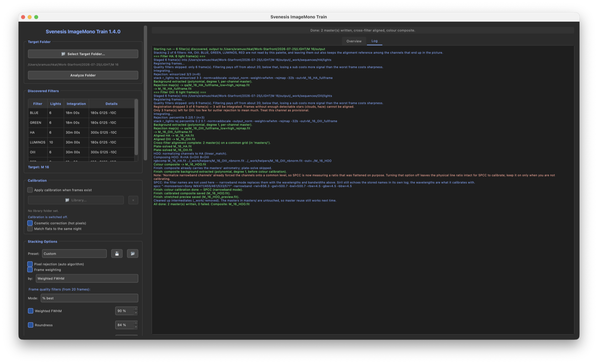This screenshot has width=598, height=364.
Task: Uncheck the Roundness quality filter
Action: pos(31,325)
